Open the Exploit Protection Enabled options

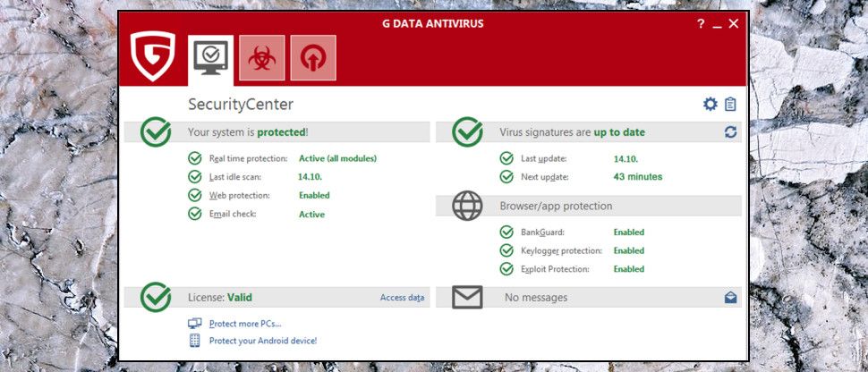click(628, 269)
